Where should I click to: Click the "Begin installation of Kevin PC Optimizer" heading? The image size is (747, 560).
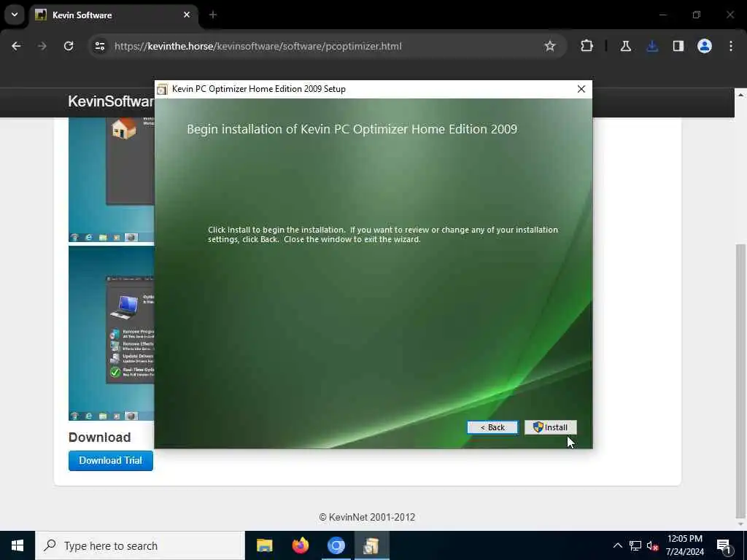pos(352,129)
